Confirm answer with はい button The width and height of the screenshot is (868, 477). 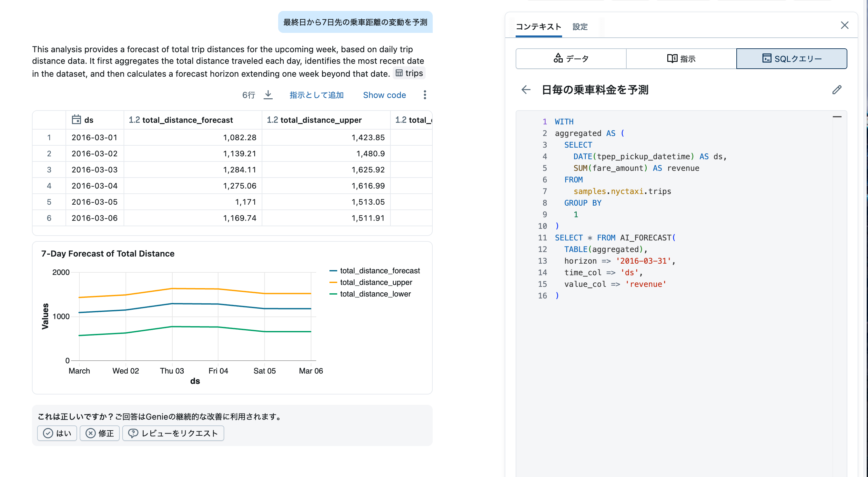coord(57,433)
